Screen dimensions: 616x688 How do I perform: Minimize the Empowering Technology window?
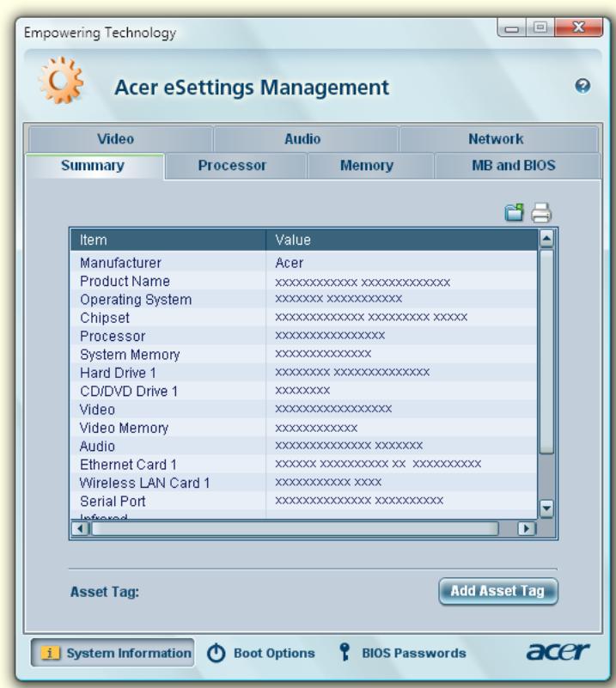click(x=511, y=28)
